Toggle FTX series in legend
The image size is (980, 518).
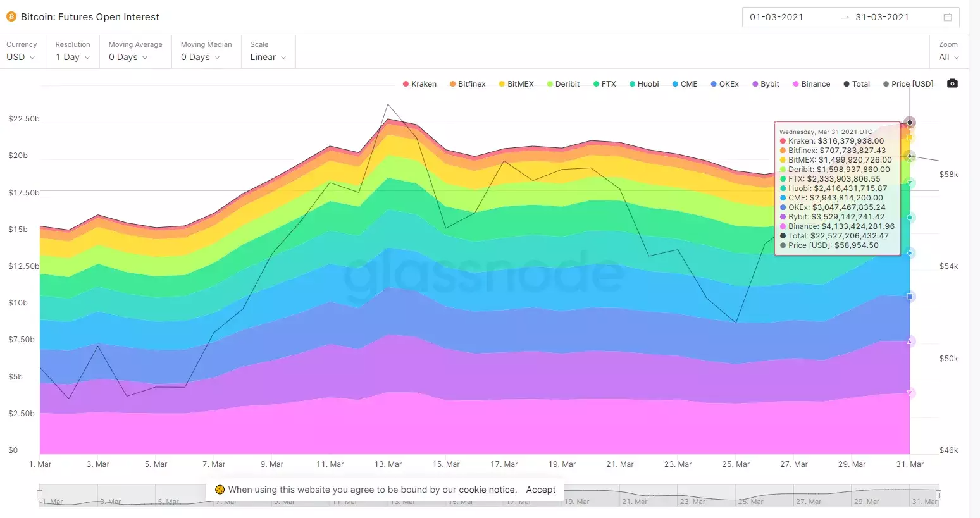(604, 84)
